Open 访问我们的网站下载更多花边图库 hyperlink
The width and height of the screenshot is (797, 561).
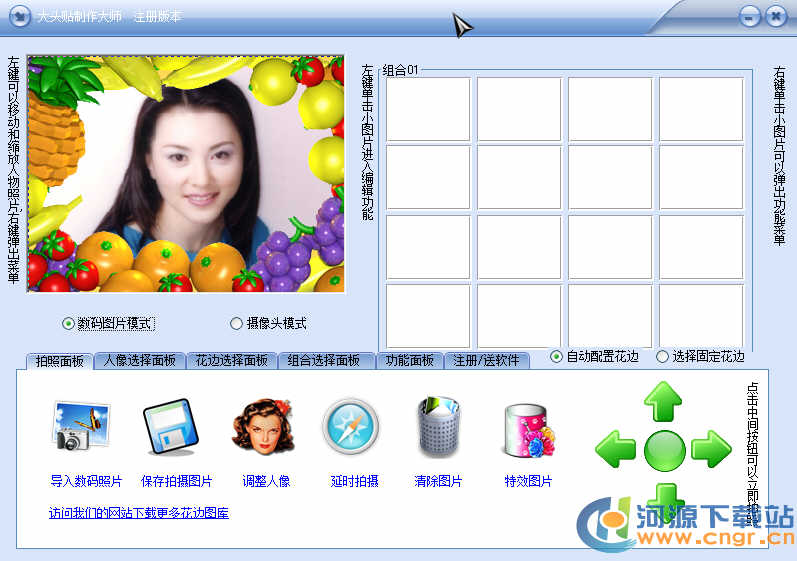[139, 513]
